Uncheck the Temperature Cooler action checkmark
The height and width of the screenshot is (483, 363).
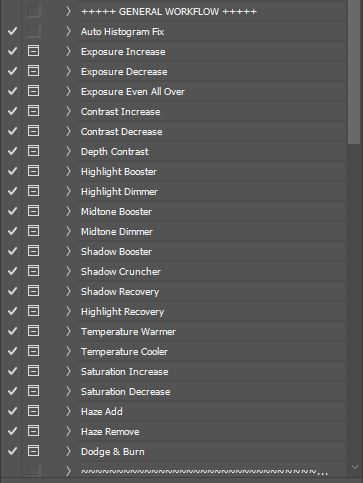tap(13, 351)
